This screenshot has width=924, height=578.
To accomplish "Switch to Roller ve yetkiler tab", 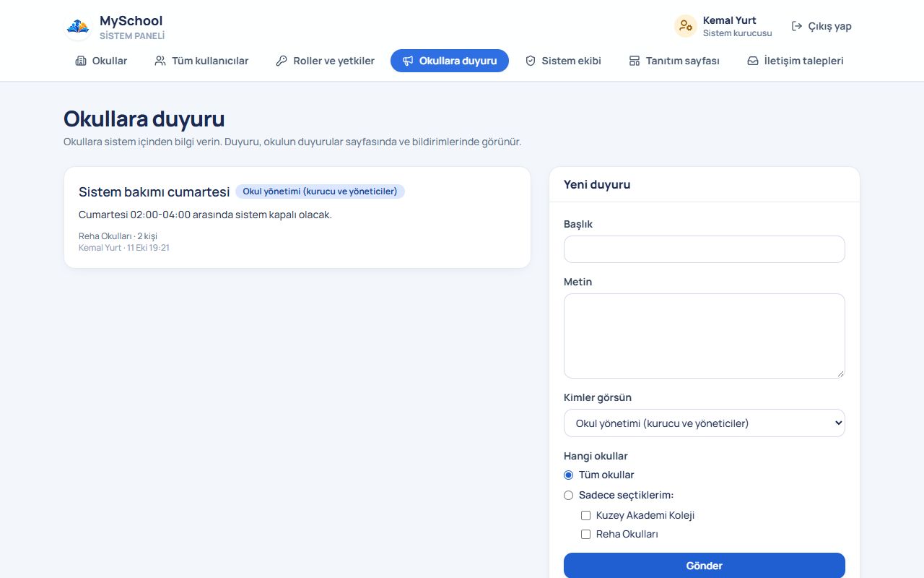I will pos(326,61).
